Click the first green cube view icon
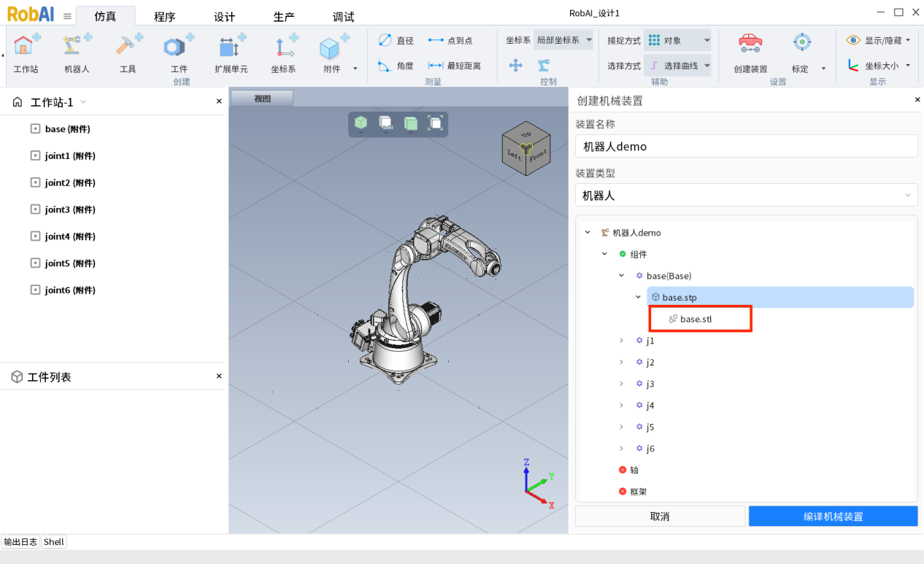924x564 pixels. coord(361,123)
